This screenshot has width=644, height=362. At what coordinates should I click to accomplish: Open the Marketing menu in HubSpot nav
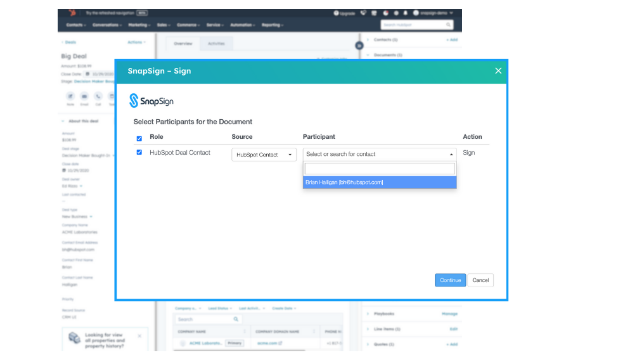pyautogui.click(x=139, y=25)
